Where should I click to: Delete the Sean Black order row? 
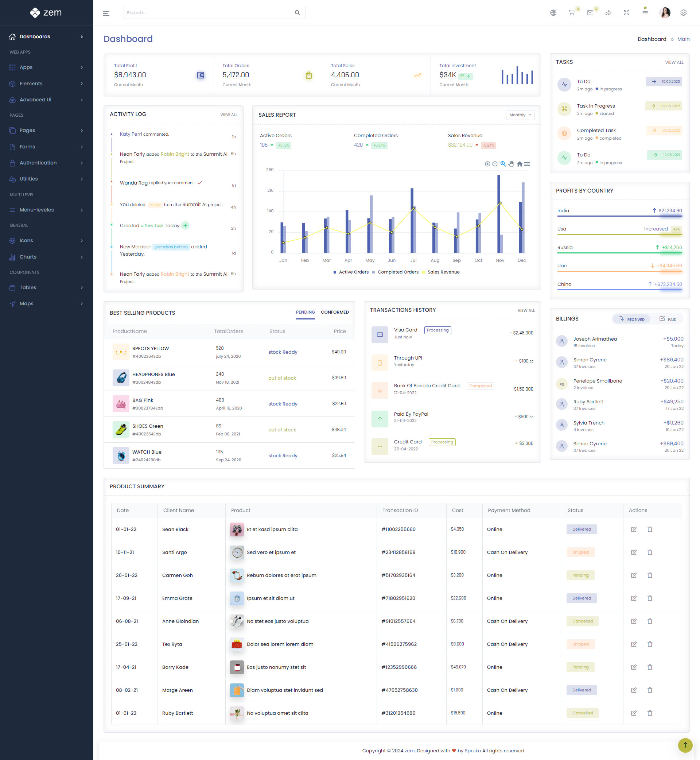point(650,529)
